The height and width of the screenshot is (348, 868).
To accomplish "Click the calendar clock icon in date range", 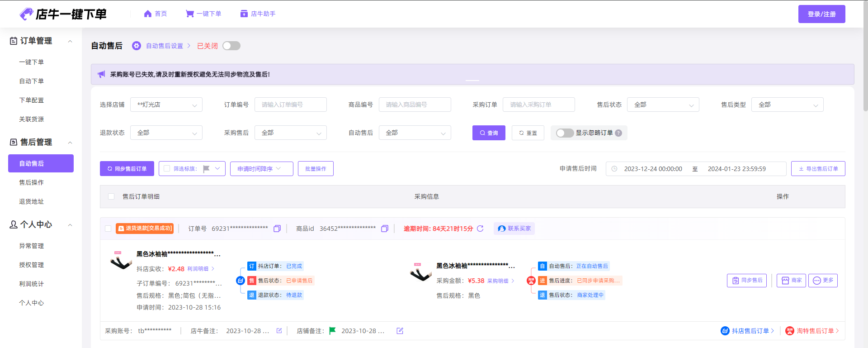I will coord(614,169).
